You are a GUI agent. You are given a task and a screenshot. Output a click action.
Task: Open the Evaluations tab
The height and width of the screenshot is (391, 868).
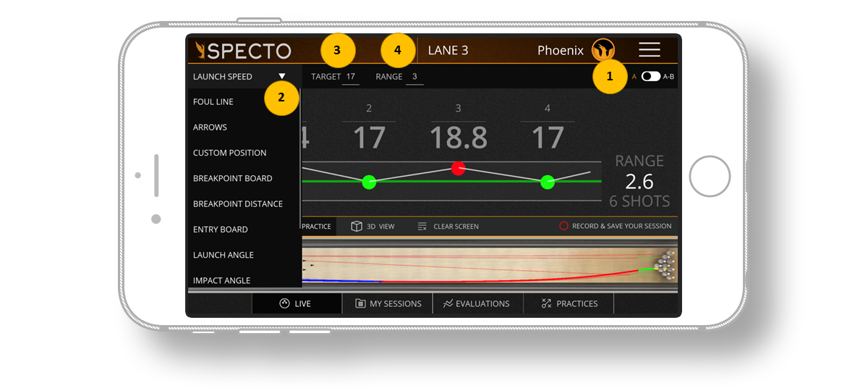click(x=478, y=303)
